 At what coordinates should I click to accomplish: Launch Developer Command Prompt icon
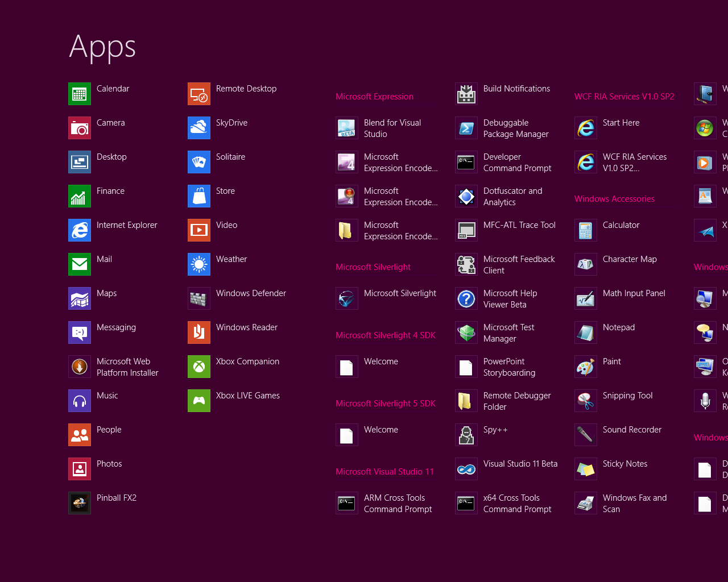pyautogui.click(x=466, y=162)
